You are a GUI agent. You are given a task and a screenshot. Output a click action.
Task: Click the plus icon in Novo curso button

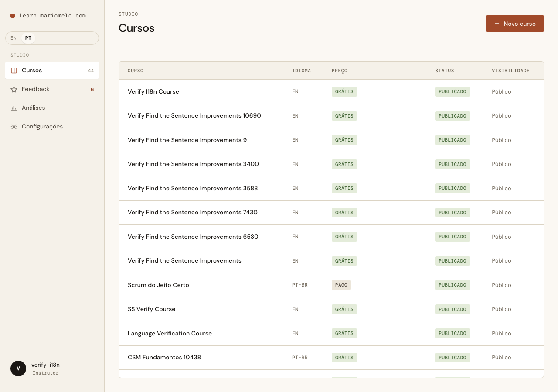497,24
